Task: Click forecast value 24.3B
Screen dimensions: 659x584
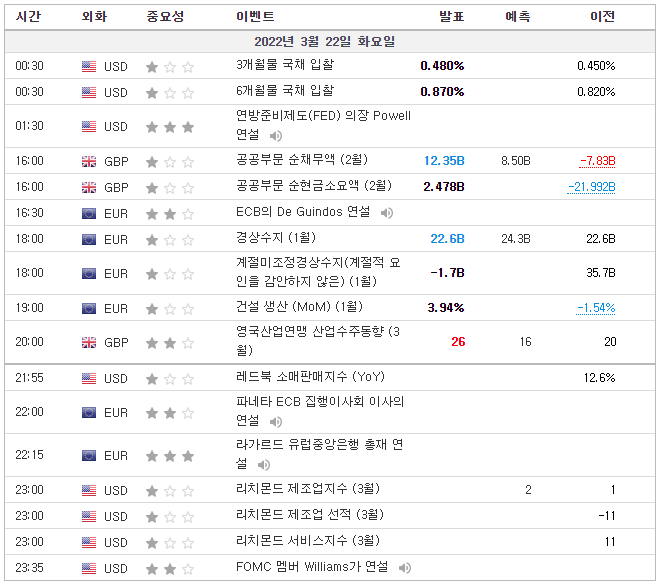Action: [516, 239]
